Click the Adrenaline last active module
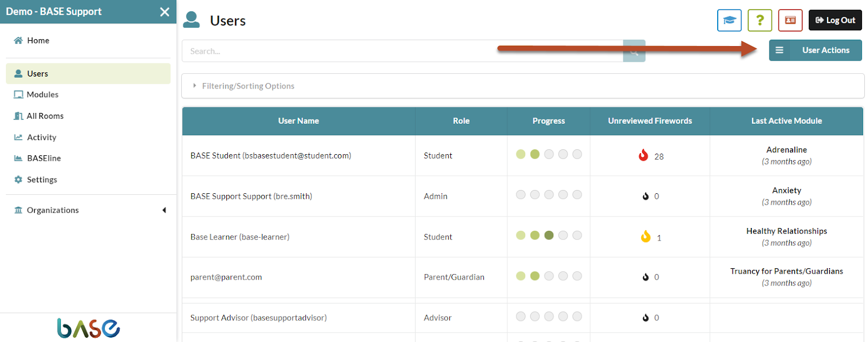Screen dimensions: 868x342 [x=787, y=150]
